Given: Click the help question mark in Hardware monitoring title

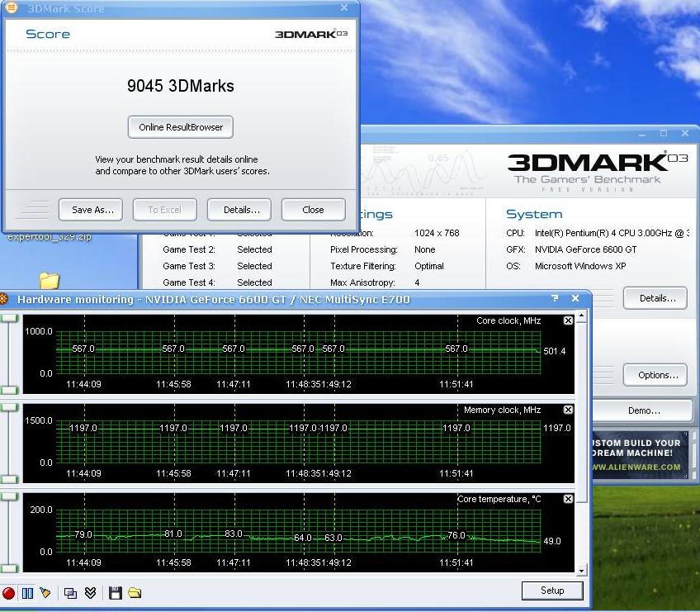Looking at the screenshot, I should (555, 298).
